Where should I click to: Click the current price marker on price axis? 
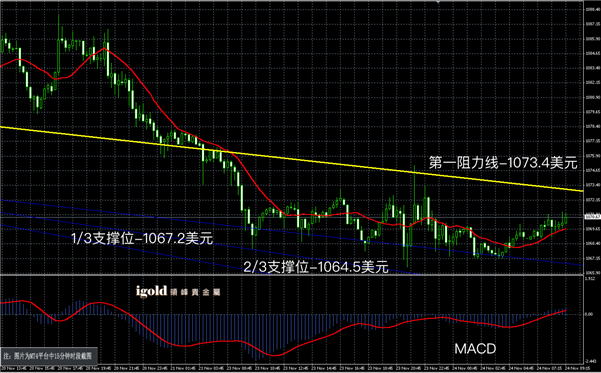pos(592,217)
